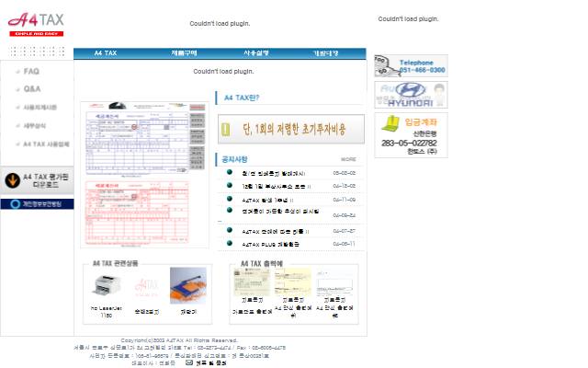Open the last tab of the blue navigation bar

tap(325, 53)
